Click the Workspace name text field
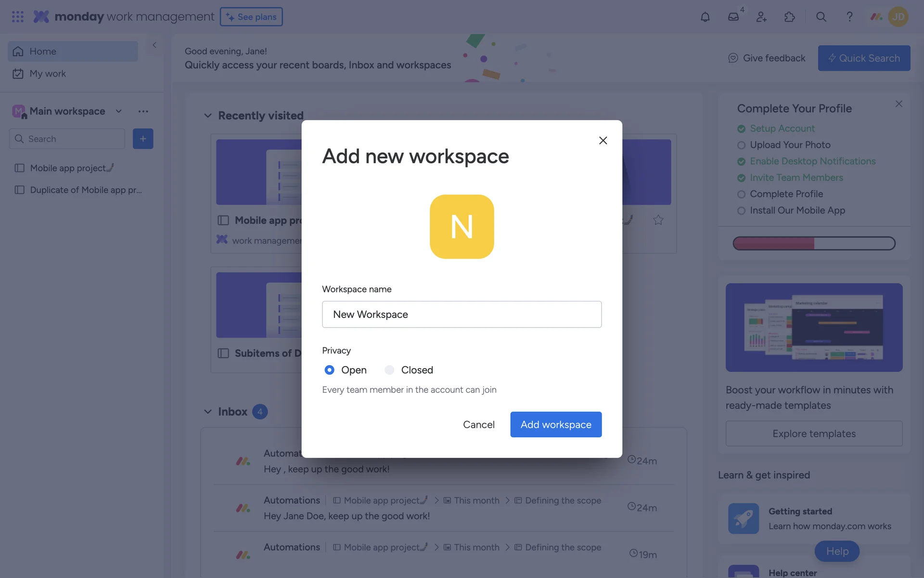Screen dimensions: 924x578 point(462,315)
